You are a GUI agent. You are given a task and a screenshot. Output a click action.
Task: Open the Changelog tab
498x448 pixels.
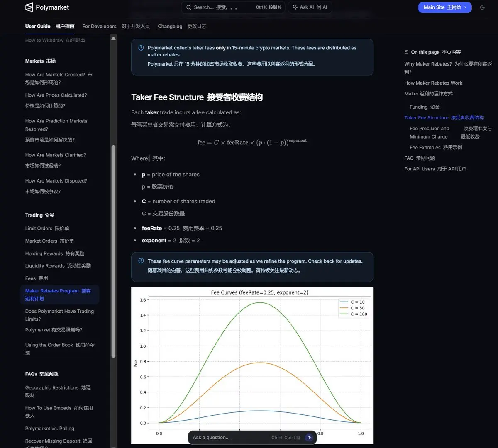170,26
